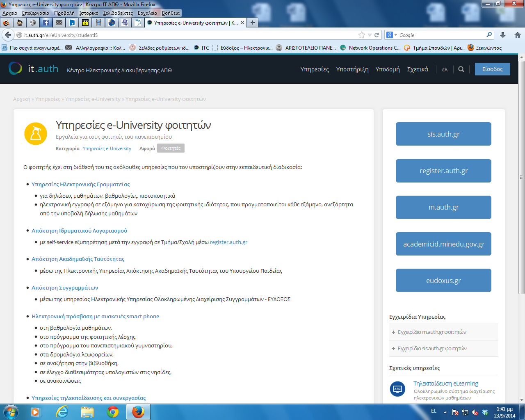Click the m.auth.gr button
Viewport: 525px width, 420px height.
click(443, 207)
